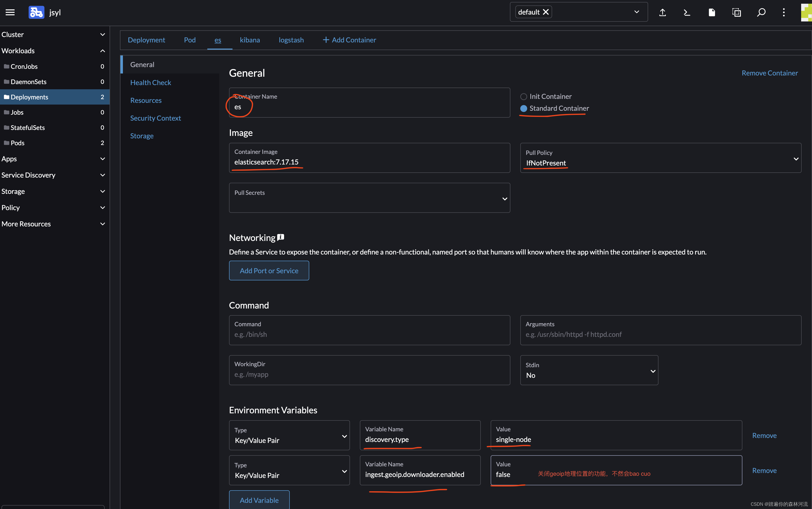This screenshot has width=812, height=509.
Task: Remove the discovery.type environment variable
Action: (764, 435)
